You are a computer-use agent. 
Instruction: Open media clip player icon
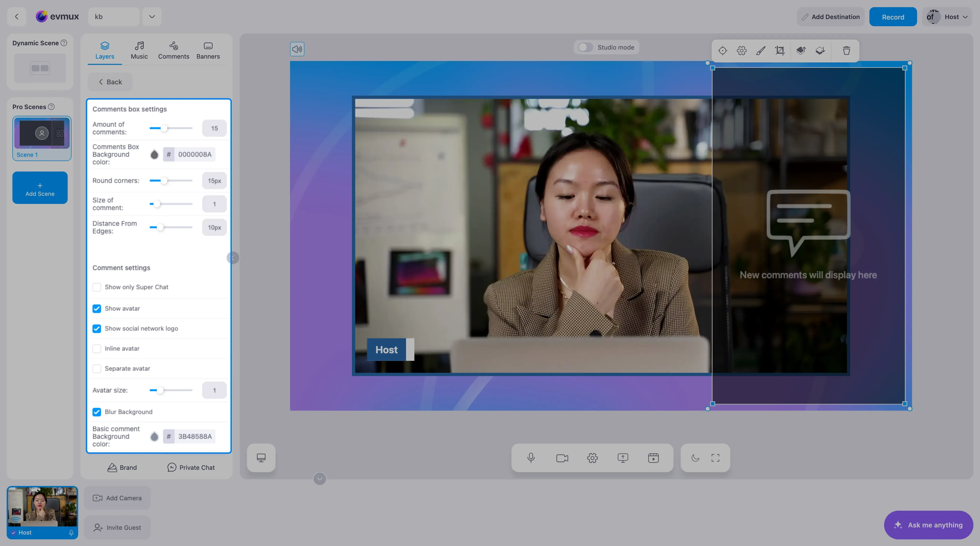653,458
